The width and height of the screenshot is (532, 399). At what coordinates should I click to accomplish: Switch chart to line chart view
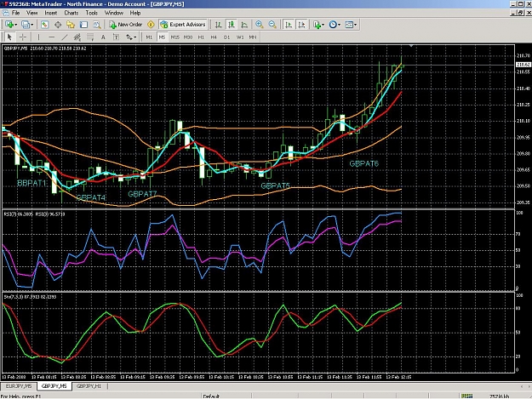point(244,25)
